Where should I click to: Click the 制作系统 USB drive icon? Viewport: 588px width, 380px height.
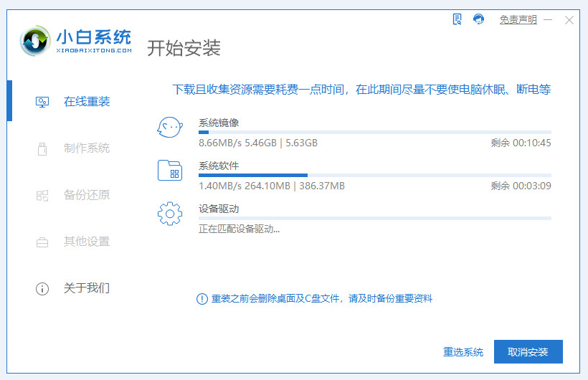(42, 148)
